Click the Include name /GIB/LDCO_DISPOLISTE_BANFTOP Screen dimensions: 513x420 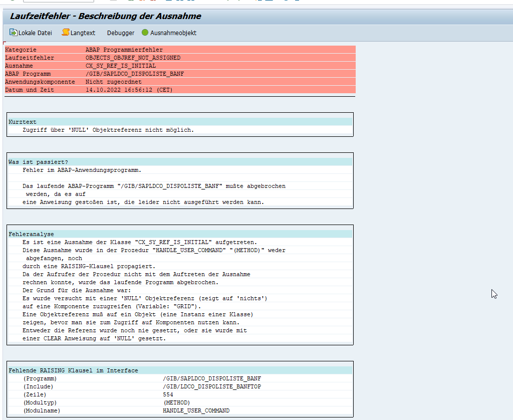tap(212, 386)
